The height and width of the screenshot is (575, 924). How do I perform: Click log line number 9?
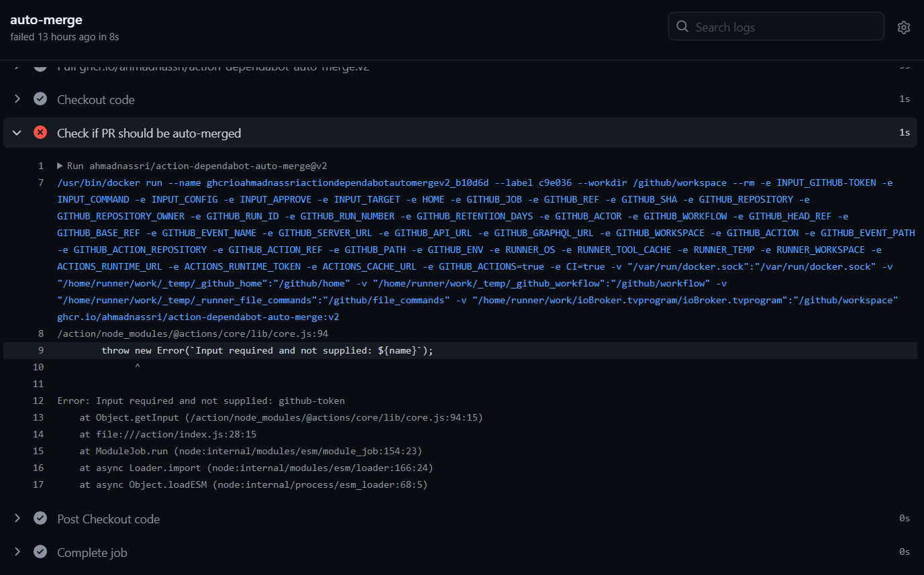pyautogui.click(x=41, y=350)
